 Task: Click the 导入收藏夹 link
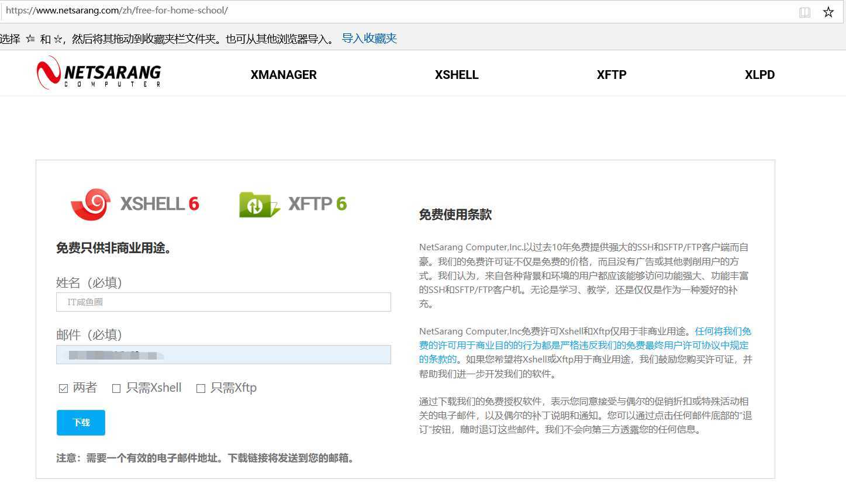(369, 38)
